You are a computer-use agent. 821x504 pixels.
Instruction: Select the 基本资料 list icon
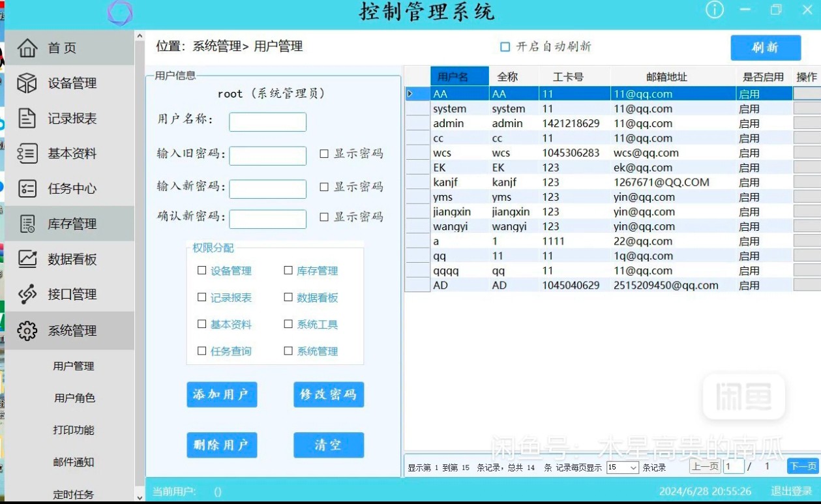27,153
